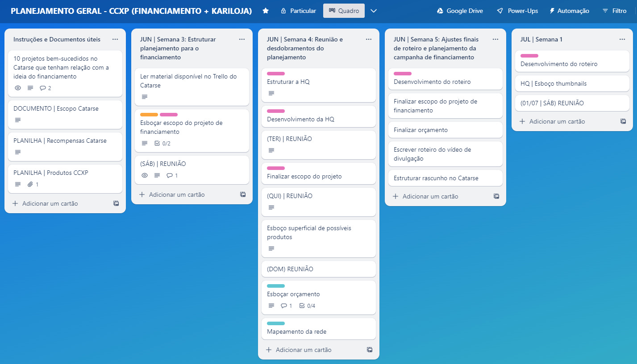Star the board with the star icon
Viewport: 637px width, 364px height.
(266, 11)
